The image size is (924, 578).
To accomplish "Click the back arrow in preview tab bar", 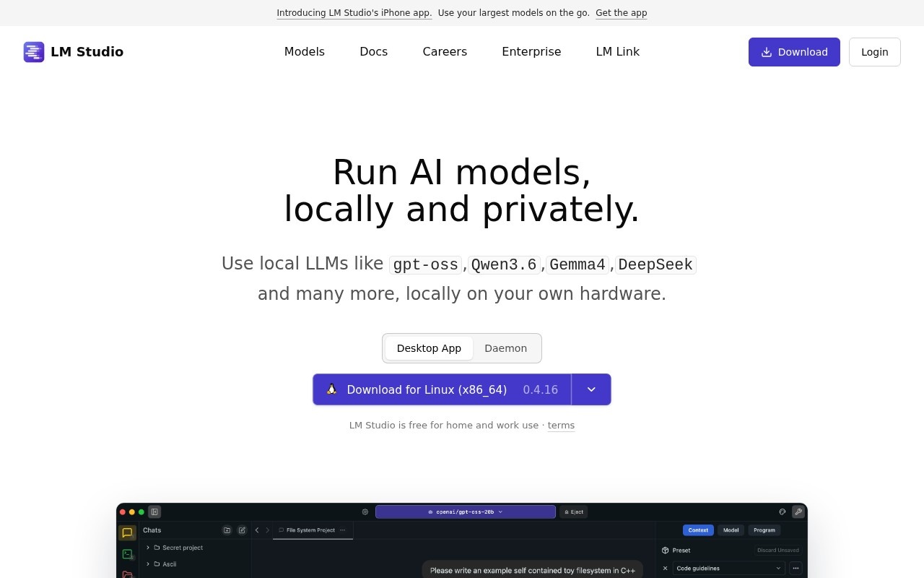I will (257, 530).
